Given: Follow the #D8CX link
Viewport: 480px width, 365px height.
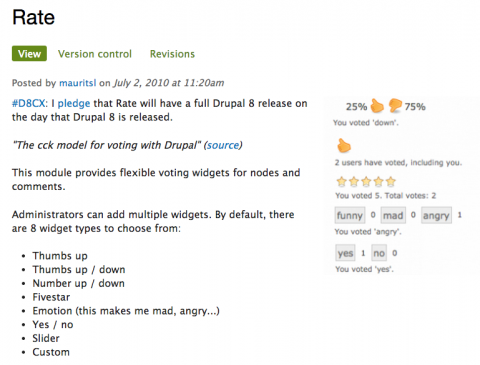Looking at the screenshot, I should [30, 103].
